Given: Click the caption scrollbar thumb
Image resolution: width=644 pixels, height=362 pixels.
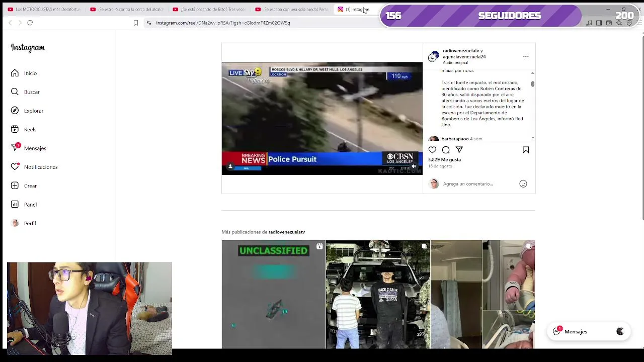Looking at the screenshot, I should [532, 84].
